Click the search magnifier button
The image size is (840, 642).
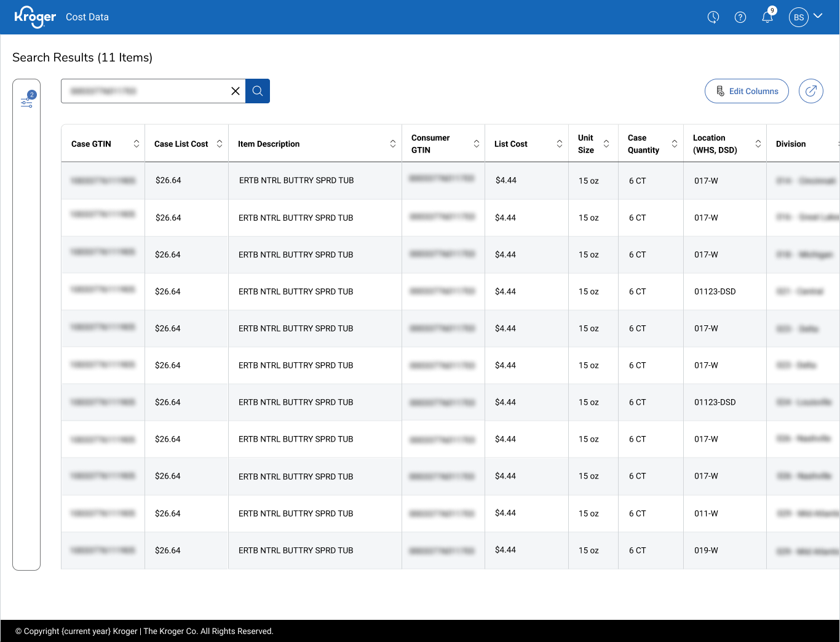(258, 91)
